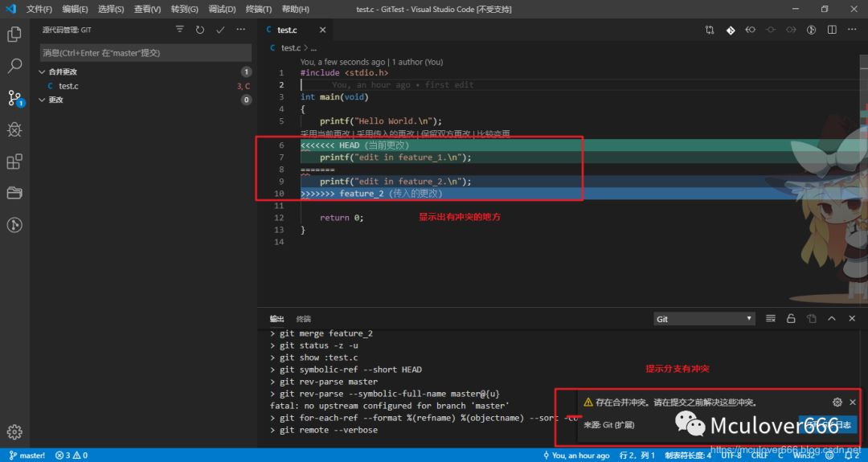
Task: Toggle source control view as list or tree
Action: 180,30
